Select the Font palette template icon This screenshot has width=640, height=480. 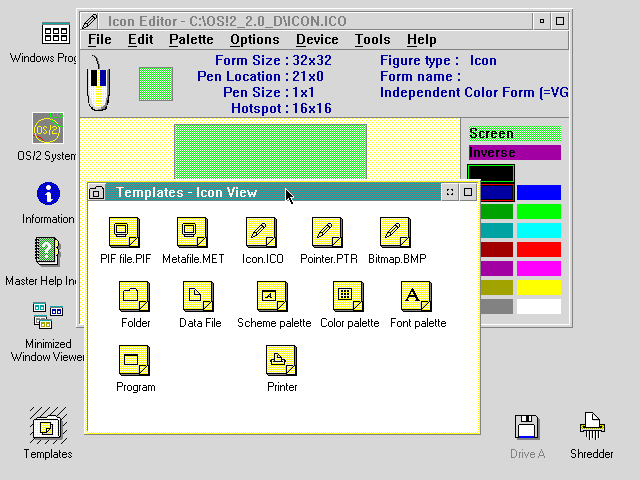tap(416, 296)
